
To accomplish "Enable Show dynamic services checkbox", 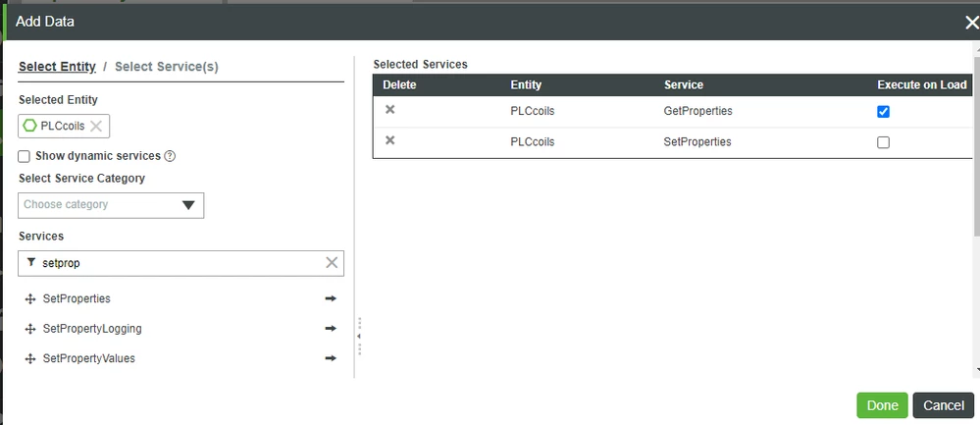I will pos(25,156).
